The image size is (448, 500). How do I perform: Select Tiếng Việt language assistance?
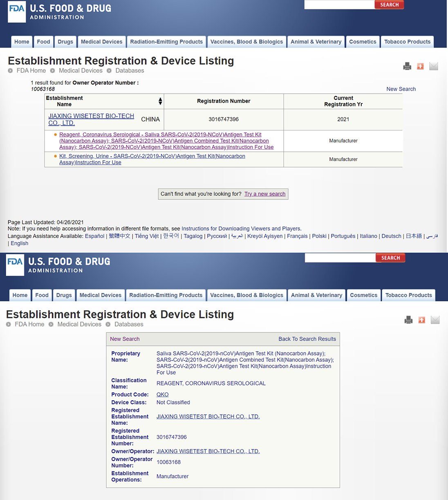(147, 236)
